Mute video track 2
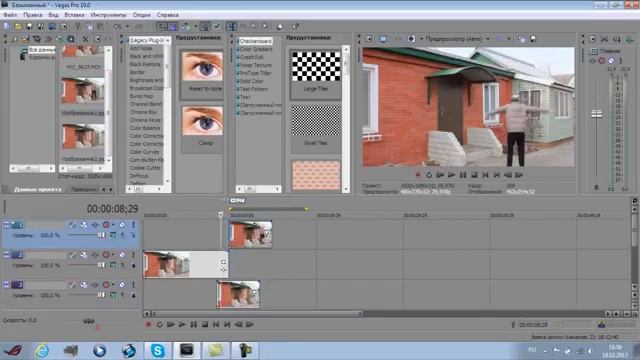This screenshot has height=360, width=640. tap(122, 255)
